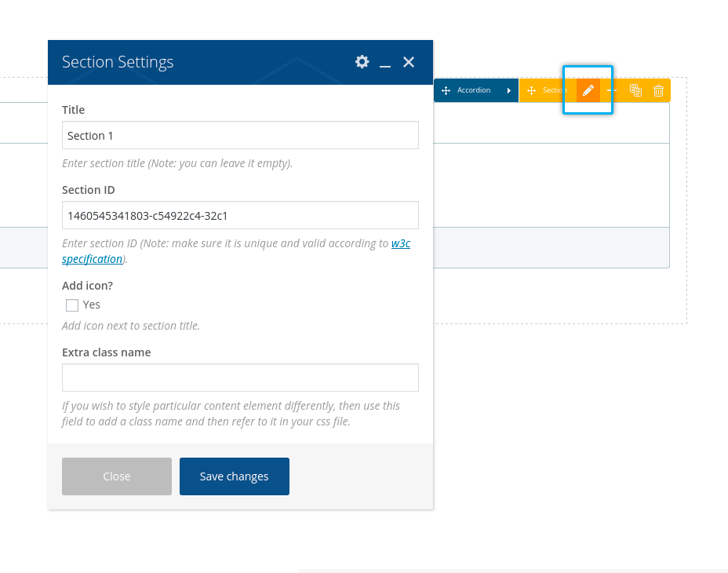Screen dimensions: 728x573
Task: Open the gear settings in dialog header
Action: [x=362, y=62]
